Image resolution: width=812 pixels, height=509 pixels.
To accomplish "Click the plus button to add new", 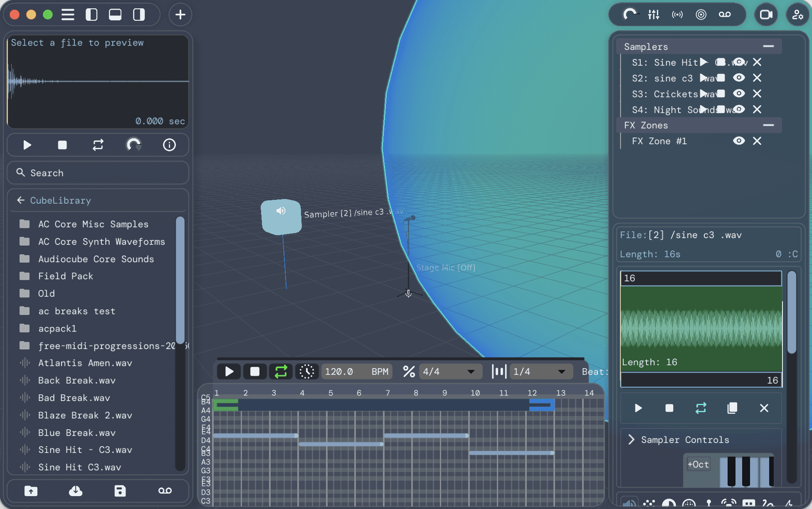I will (180, 15).
